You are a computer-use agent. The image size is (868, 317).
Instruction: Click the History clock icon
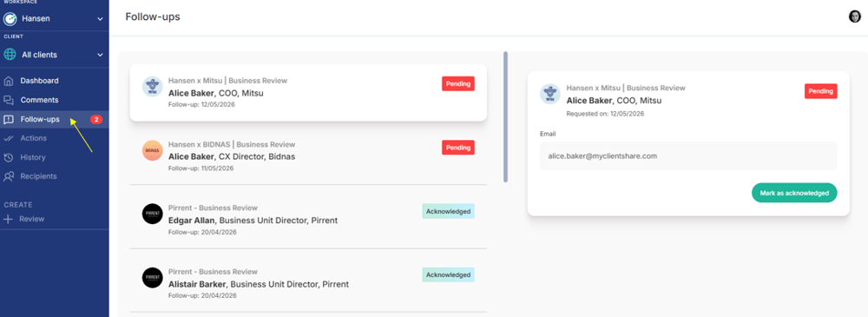[9, 157]
